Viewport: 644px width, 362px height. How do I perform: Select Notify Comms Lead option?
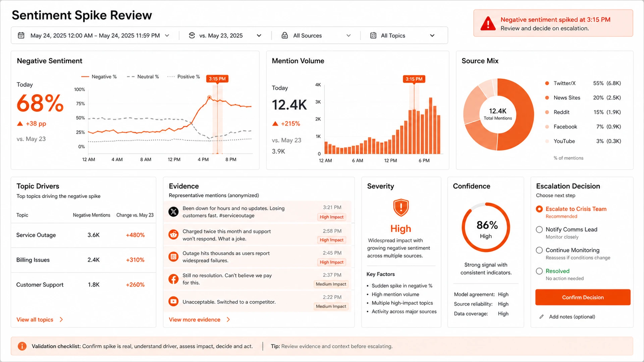point(539,230)
